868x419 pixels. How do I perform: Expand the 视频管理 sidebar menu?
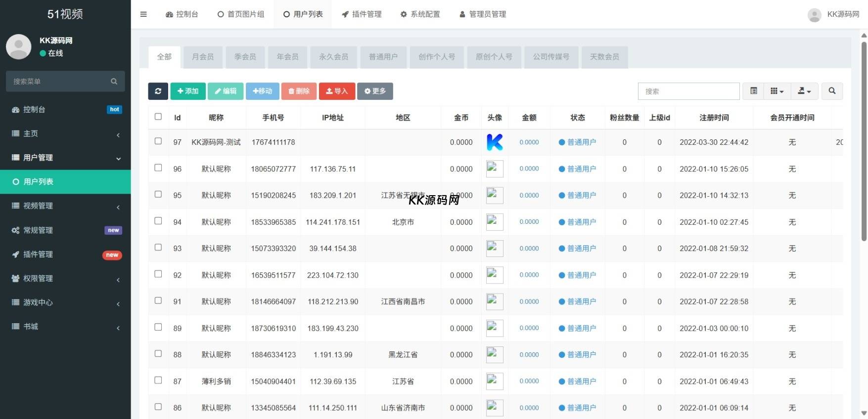pos(65,206)
